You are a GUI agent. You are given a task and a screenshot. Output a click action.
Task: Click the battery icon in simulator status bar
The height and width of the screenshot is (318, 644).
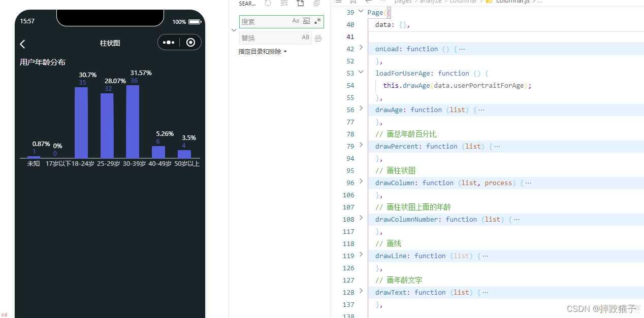pos(195,22)
